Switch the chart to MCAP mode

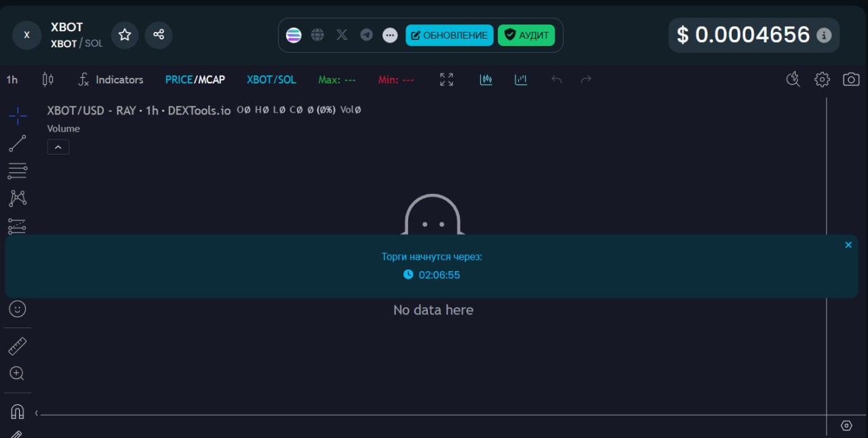pyautogui.click(x=211, y=79)
